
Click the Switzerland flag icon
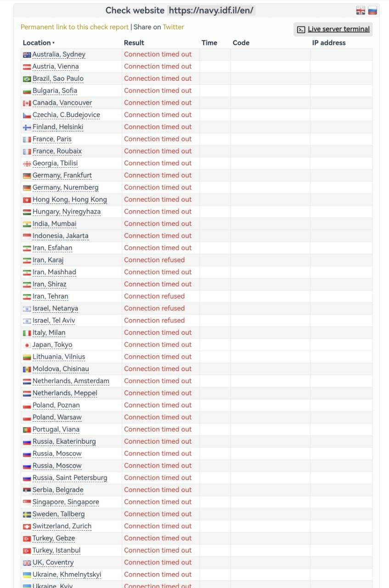(27, 526)
